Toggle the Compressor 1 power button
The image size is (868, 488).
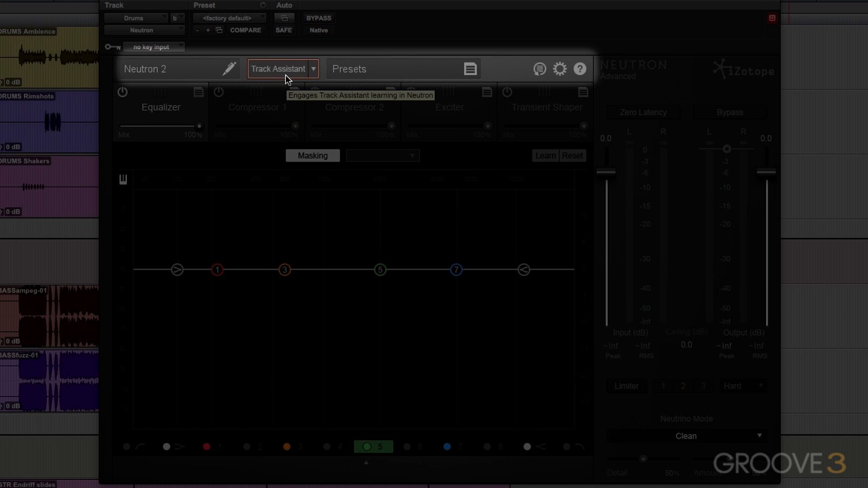219,92
